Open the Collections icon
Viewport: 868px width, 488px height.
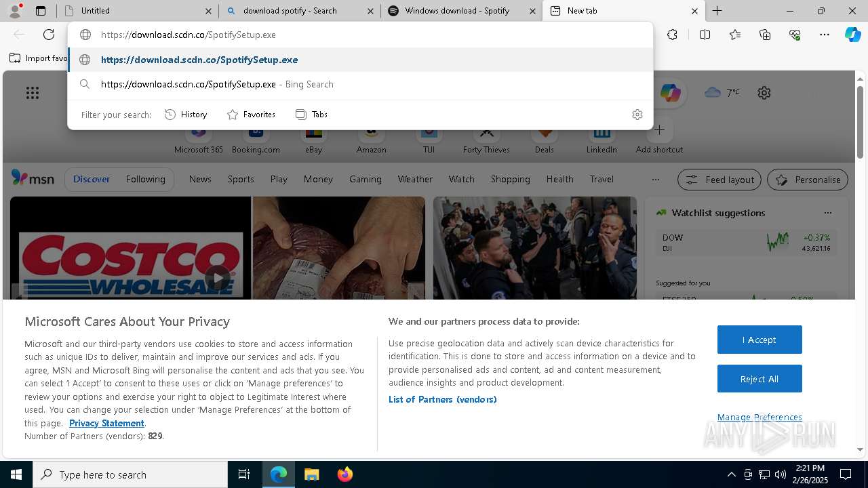click(765, 35)
